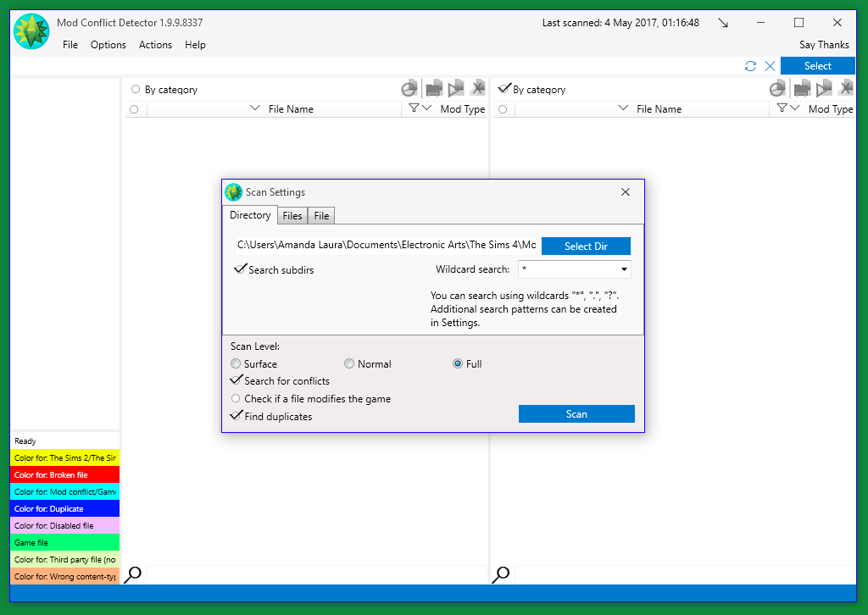Image resolution: width=868 pixels, height=615 pixels.
Task: Click the delete X icon in left panel toolbar
Action: (478, 87)
